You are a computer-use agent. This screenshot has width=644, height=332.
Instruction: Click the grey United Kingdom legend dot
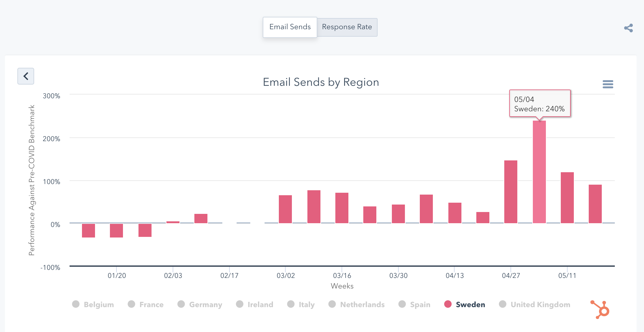502,304
